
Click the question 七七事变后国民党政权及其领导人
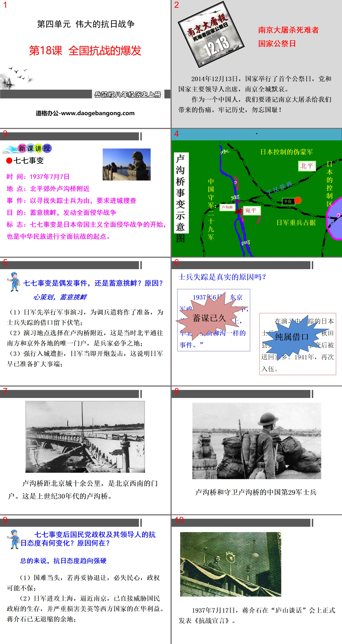point(88,539)
